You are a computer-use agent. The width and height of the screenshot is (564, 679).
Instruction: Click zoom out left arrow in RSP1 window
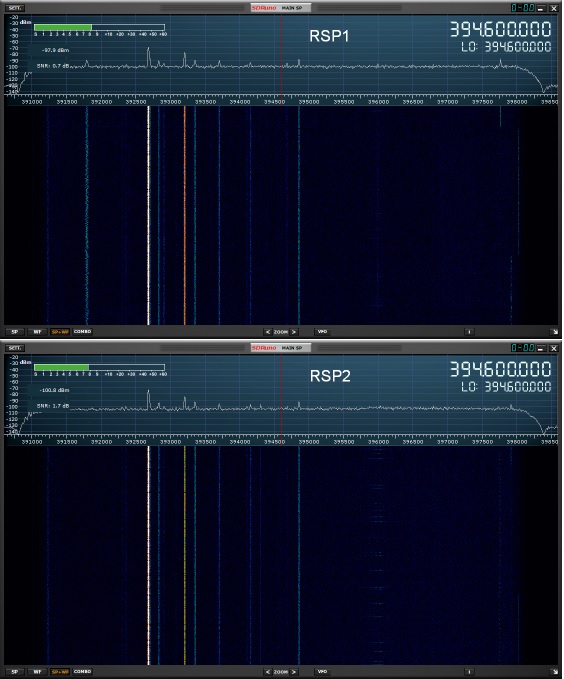(x=268, y=332)
